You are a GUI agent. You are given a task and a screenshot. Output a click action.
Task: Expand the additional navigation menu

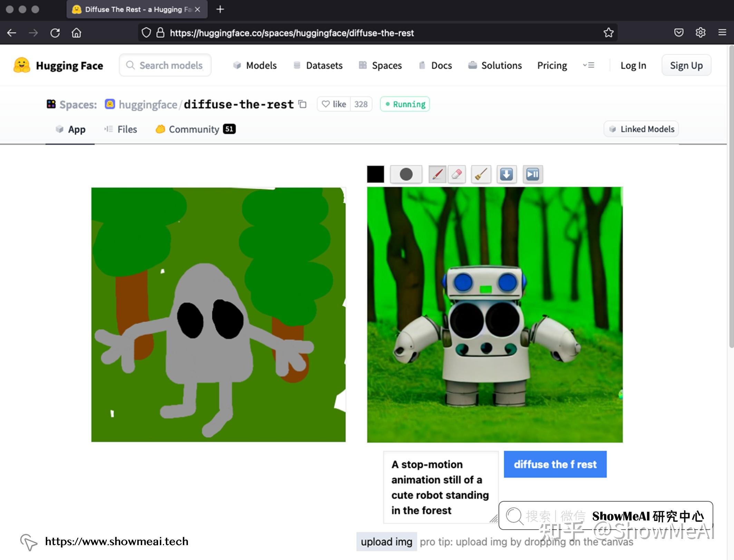[589, 65]
